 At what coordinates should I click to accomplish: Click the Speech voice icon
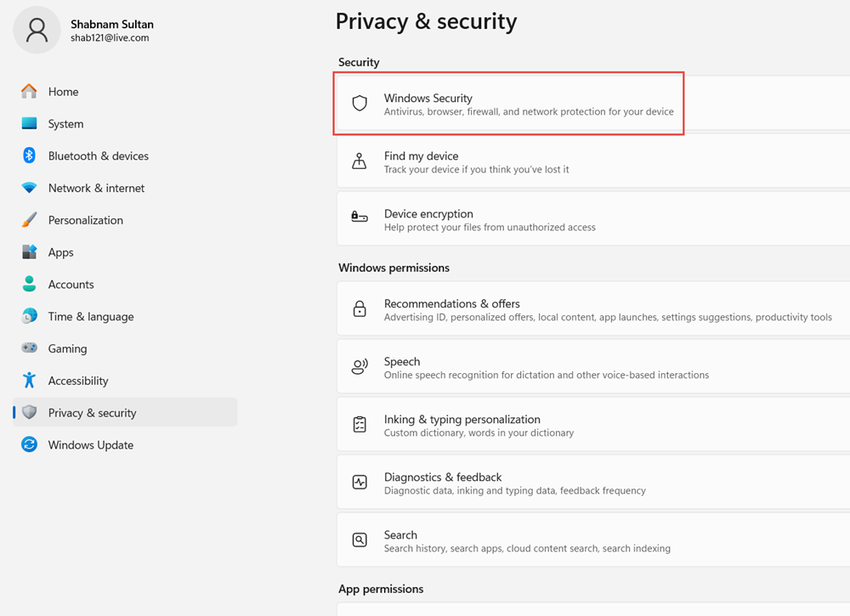(360, 367)
